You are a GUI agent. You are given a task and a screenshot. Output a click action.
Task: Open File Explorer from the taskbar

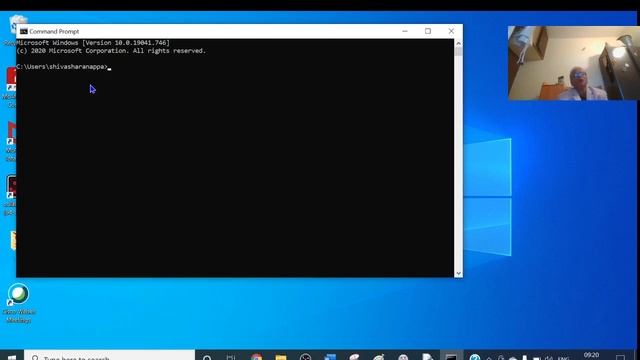pyautogui.click(x=281, y=357)
